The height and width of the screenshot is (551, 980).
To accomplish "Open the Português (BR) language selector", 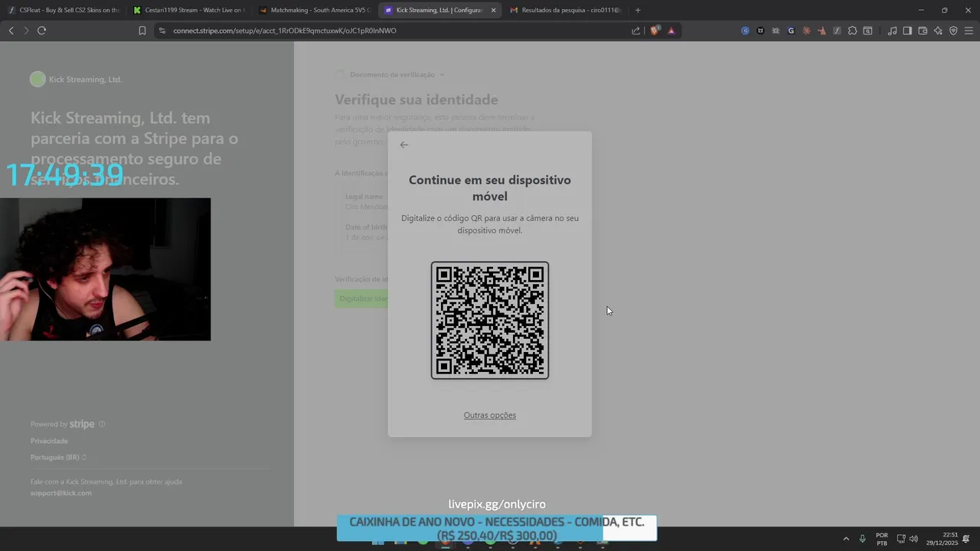I will [x=58, y=457].
